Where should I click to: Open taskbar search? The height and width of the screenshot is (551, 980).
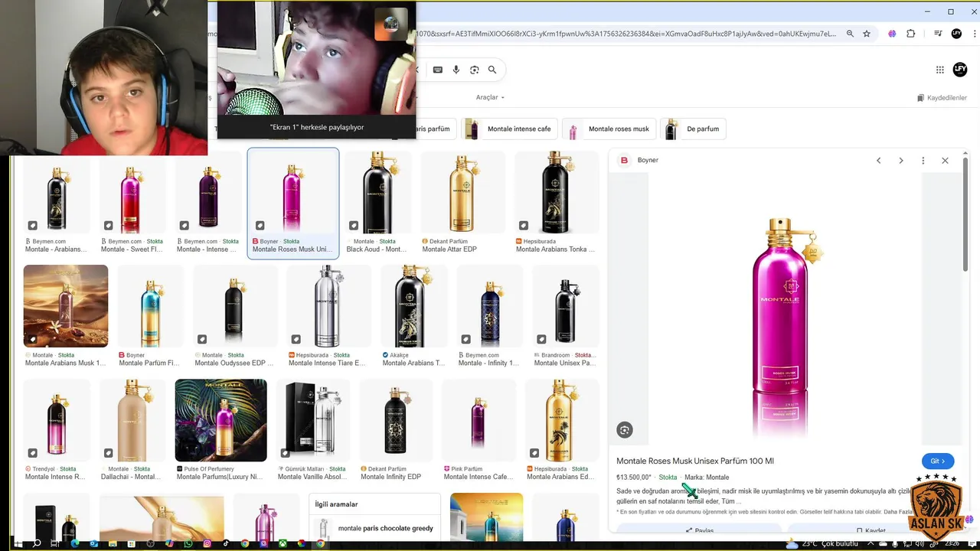tap(37, 544)
